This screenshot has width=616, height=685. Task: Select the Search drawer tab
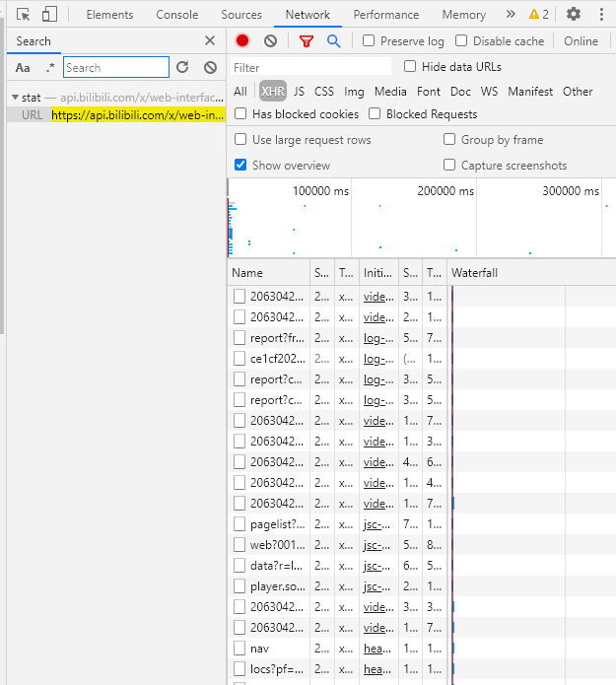coord(34,41)
